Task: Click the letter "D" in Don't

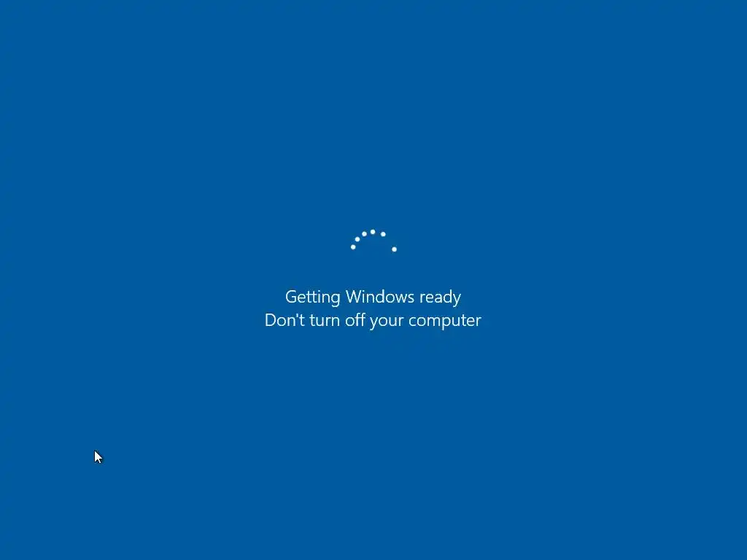Action: (270, 320)
